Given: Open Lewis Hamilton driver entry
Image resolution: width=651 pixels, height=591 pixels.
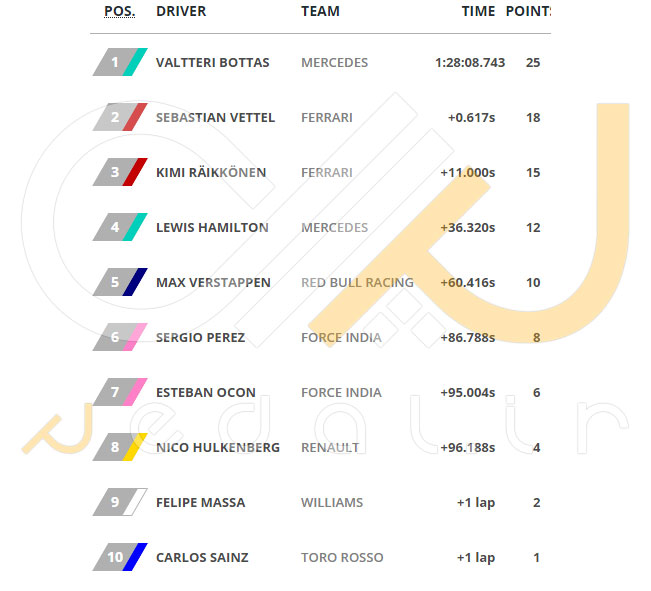Looking at the screenshot, I should click(x=212, y=228).
